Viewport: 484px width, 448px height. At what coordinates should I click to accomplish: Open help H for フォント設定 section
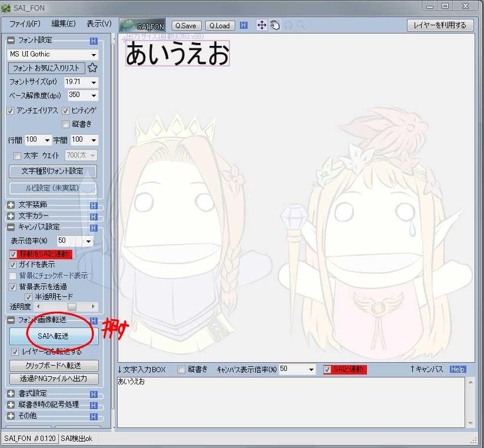[94, 41]
